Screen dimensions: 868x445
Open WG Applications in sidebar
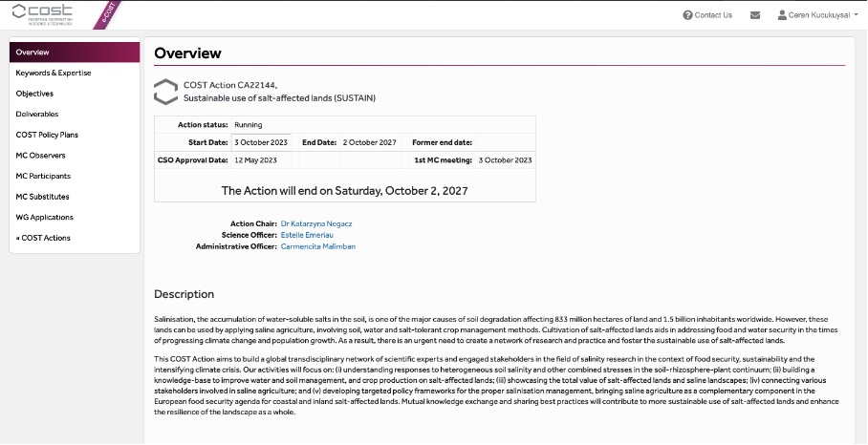[x=44, y=218]
